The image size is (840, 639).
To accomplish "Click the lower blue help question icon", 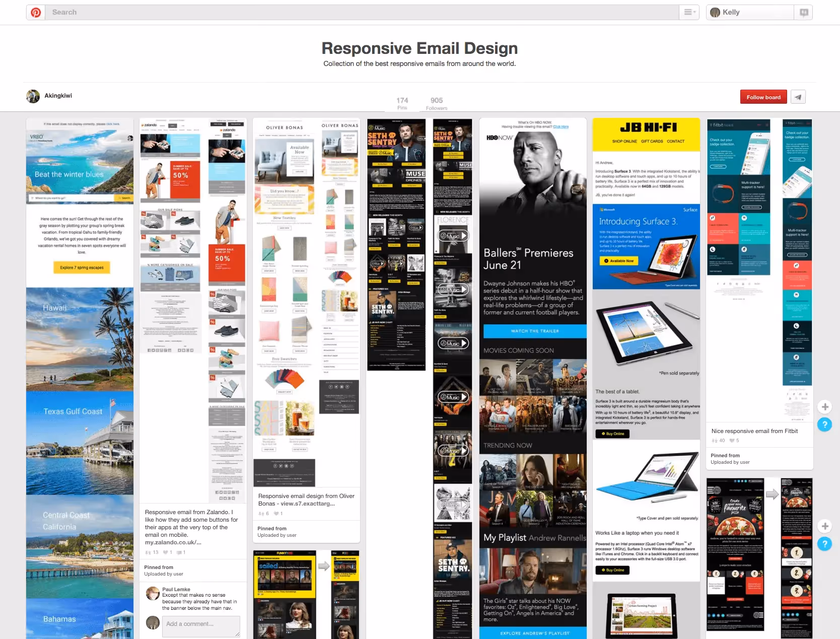I will [825, 544].
